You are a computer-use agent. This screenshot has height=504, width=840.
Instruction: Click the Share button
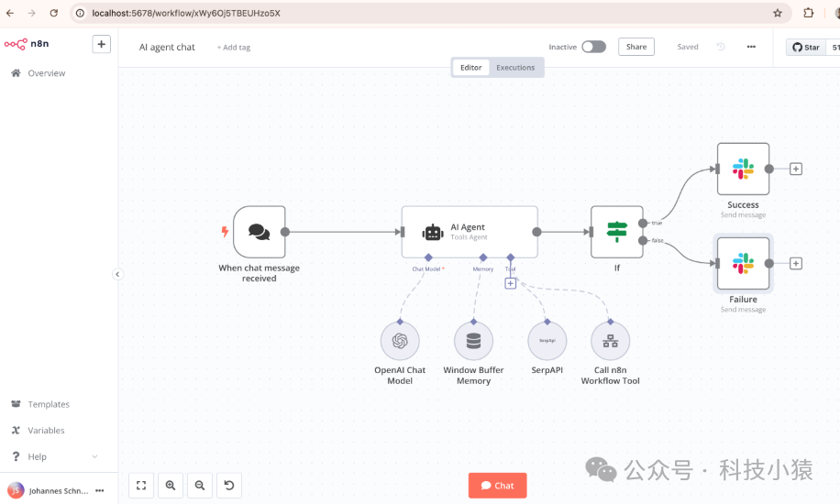(636, 47)
